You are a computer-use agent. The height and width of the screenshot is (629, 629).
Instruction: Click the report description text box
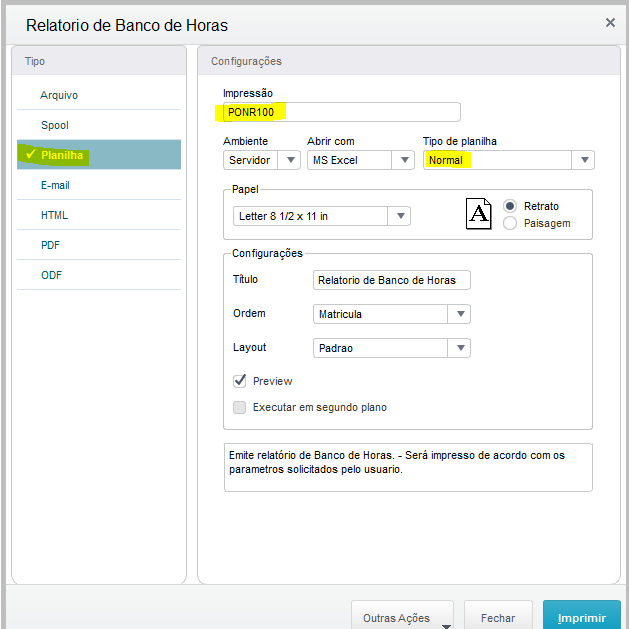[408, 467]
